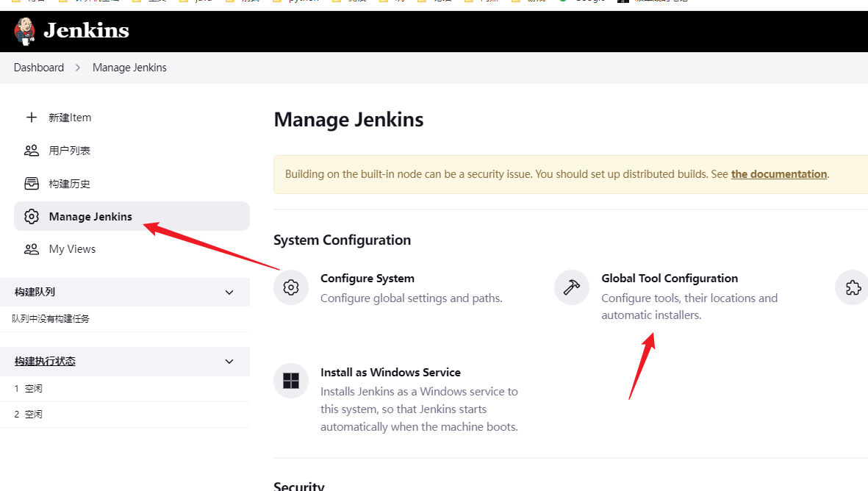The width and height of the screenshot is (868, 491).
Task: Click the Manage Jenkins breadcrumb
Action: 129,68
